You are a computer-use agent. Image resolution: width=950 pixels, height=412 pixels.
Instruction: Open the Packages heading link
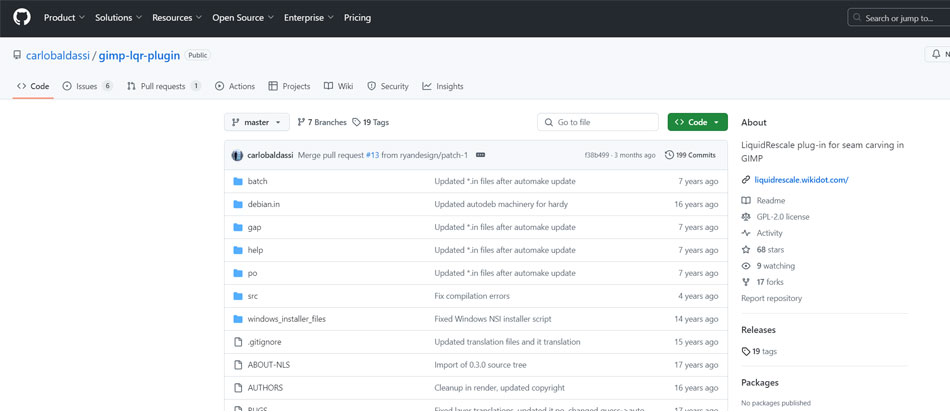(760, 383)
